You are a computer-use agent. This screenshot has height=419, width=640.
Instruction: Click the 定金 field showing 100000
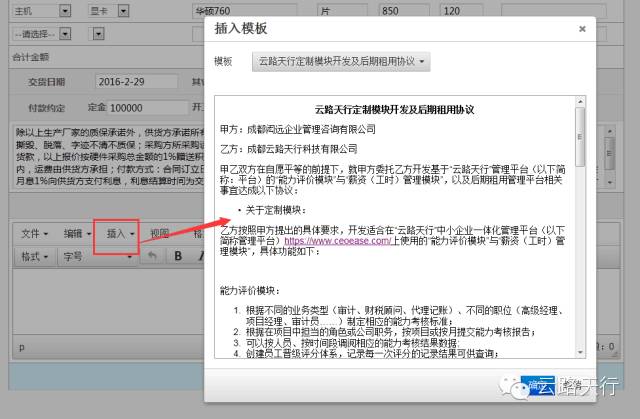(148, 108)
